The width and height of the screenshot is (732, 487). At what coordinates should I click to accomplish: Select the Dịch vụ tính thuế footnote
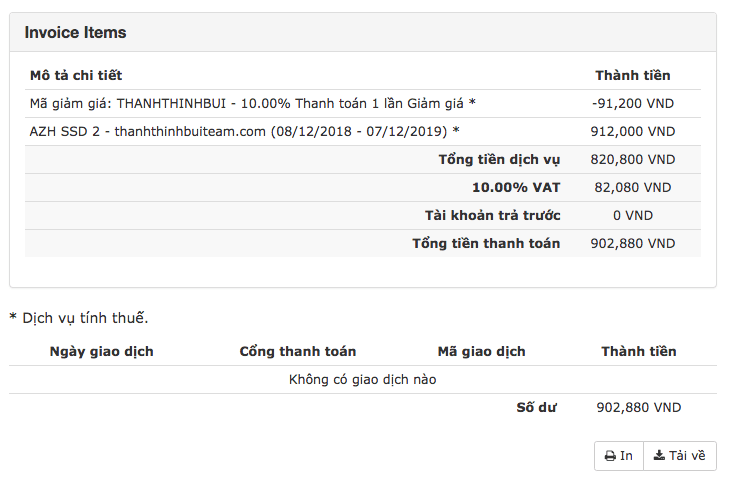tap(79, 318)
